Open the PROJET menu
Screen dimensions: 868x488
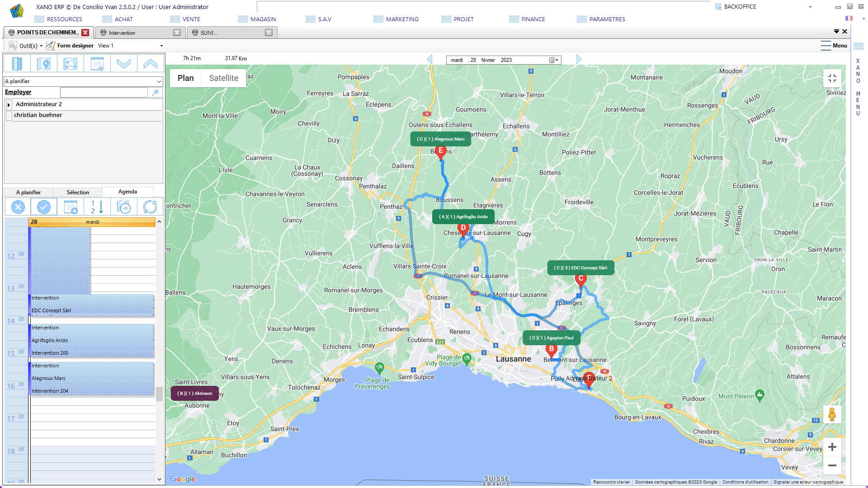coord(458,19)
